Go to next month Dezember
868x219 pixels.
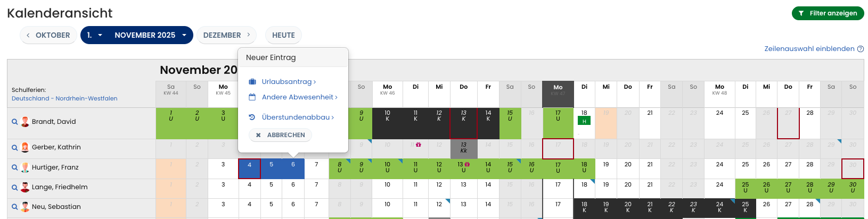pyautogui.click(x=226, y=35)
